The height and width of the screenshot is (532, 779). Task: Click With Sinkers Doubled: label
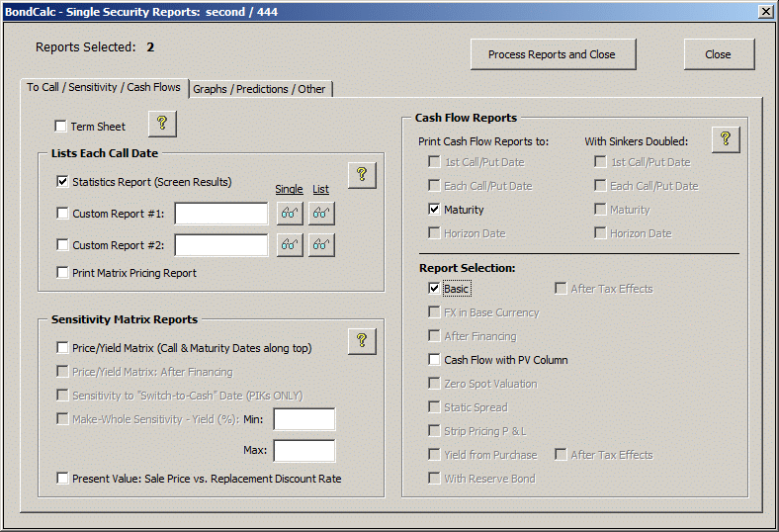coord(637,141)
